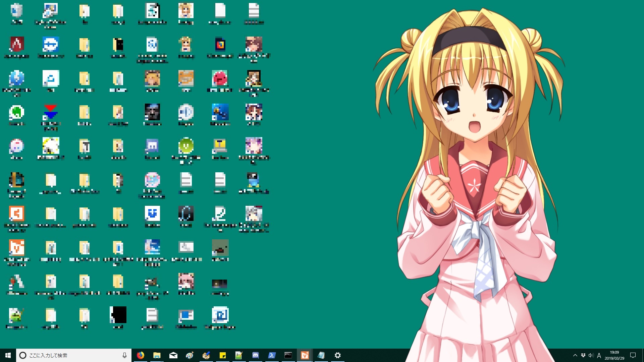Select the green frog desktop icon
This screenshot has height=362, width=644.
click(17, 318)
